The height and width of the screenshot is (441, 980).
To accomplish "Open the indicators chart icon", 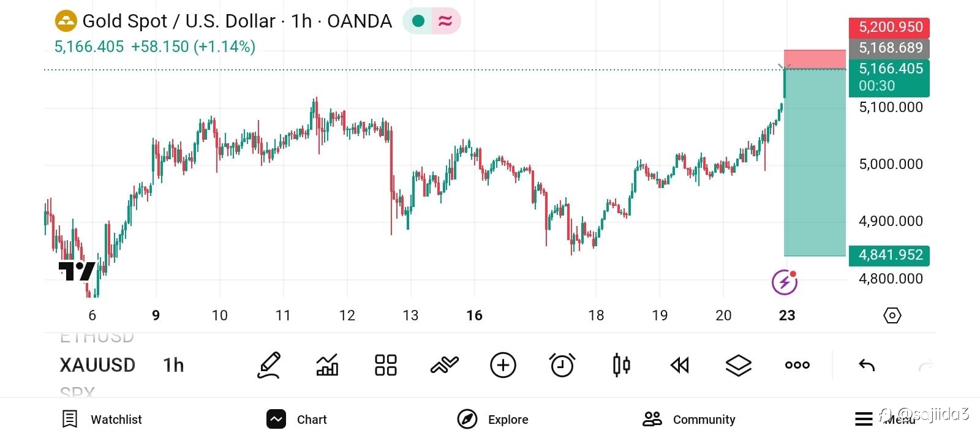I will 327,365.
